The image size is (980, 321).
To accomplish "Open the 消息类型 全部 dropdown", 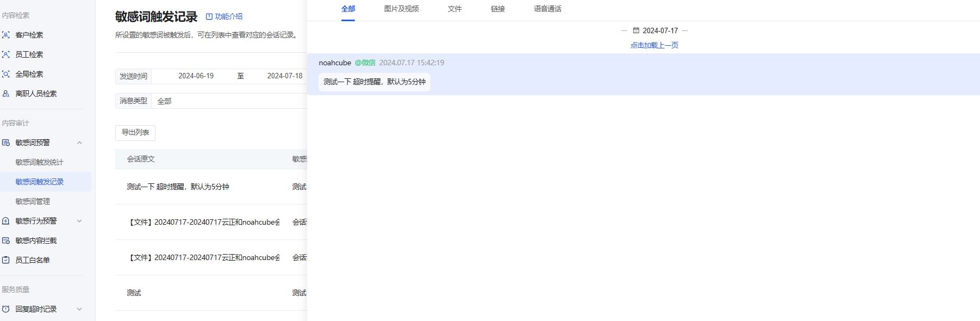I will click(229, 101).
